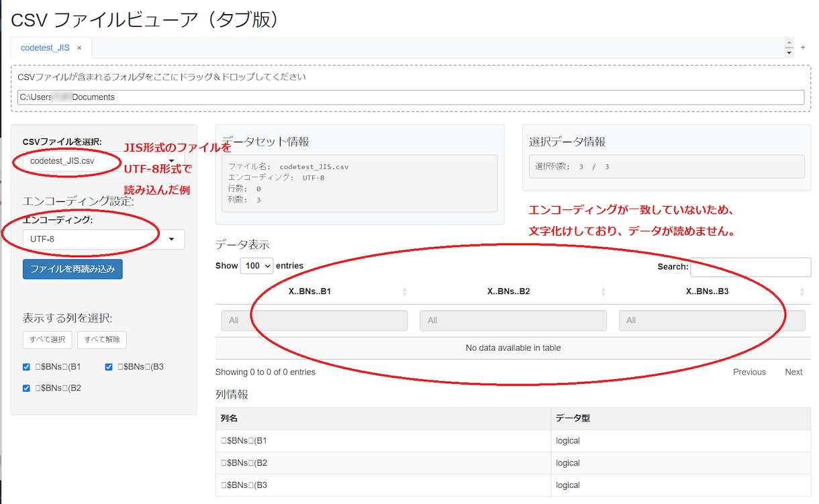Image resolution: width=819 pixels, height=504 pixels.
Task: Toggle the column checkbox ending in B3
Action: (109, 367)
